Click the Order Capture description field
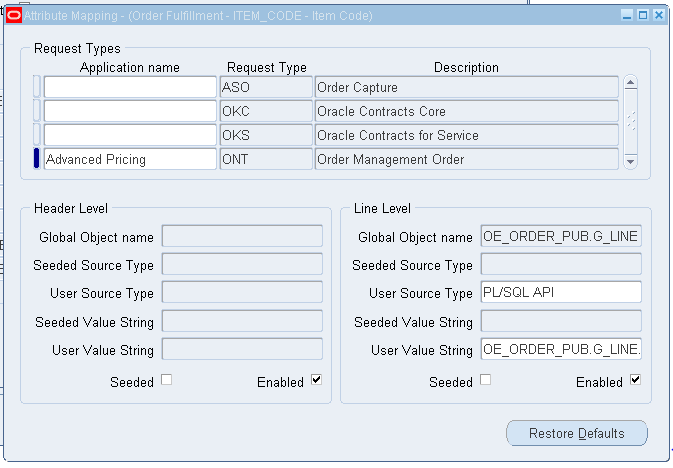Image resolution: width=673 pixels, height=468 pixels. [x=467, y=87]
